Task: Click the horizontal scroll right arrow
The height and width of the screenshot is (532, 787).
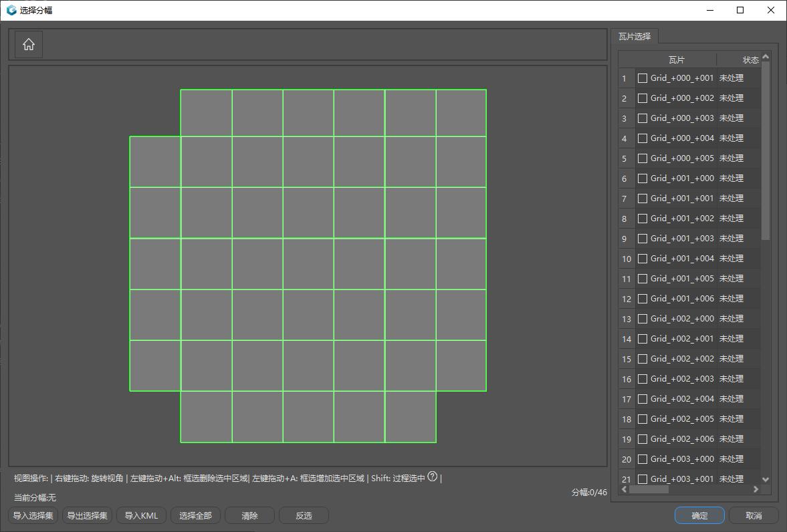Action: (756, 489)
